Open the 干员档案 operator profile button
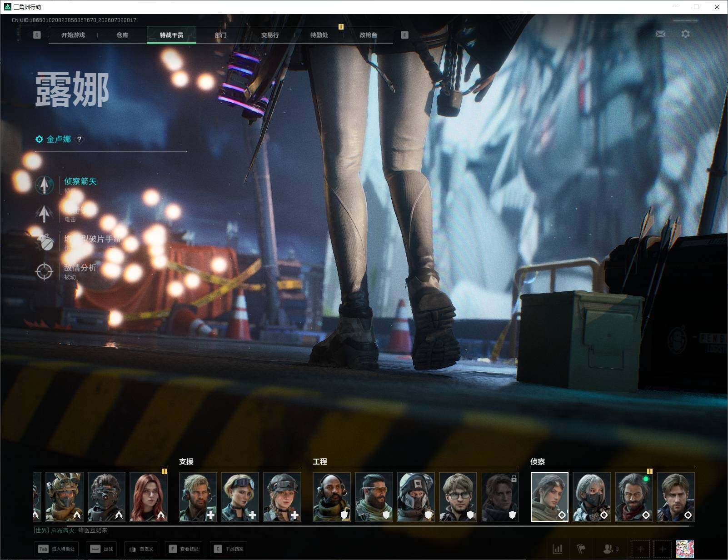The height and width of the screenshot is (560, 728). [229, 549]
